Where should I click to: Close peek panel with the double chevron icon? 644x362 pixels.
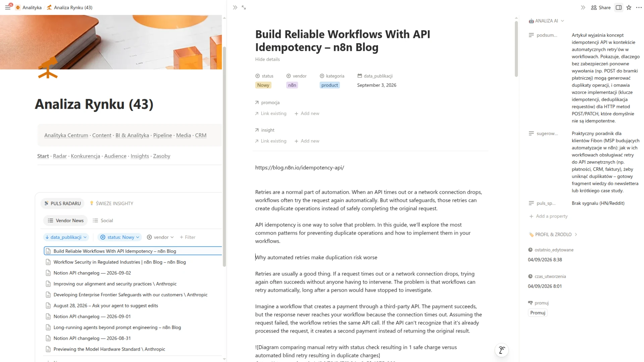(235, 7)
